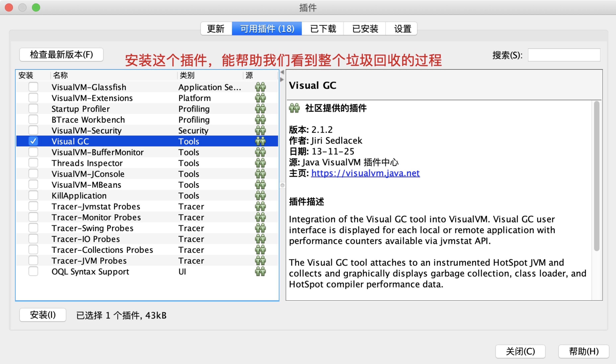
Task: Select the Tracer-Monitor Probes row name
Action: 96,217
